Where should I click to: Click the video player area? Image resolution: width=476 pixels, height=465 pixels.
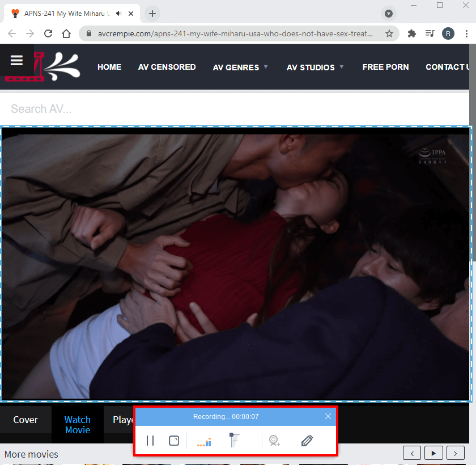click(x=236, y=263)
